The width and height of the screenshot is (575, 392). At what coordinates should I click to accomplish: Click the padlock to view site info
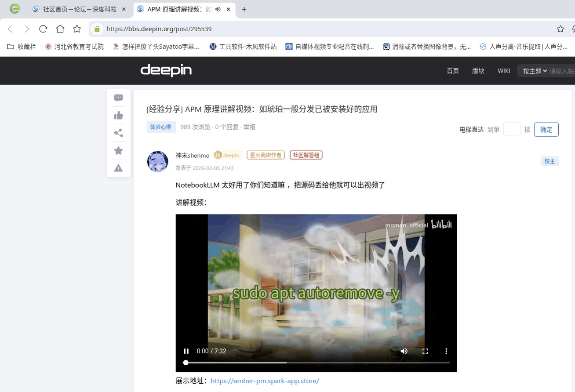tap(96, 29)
